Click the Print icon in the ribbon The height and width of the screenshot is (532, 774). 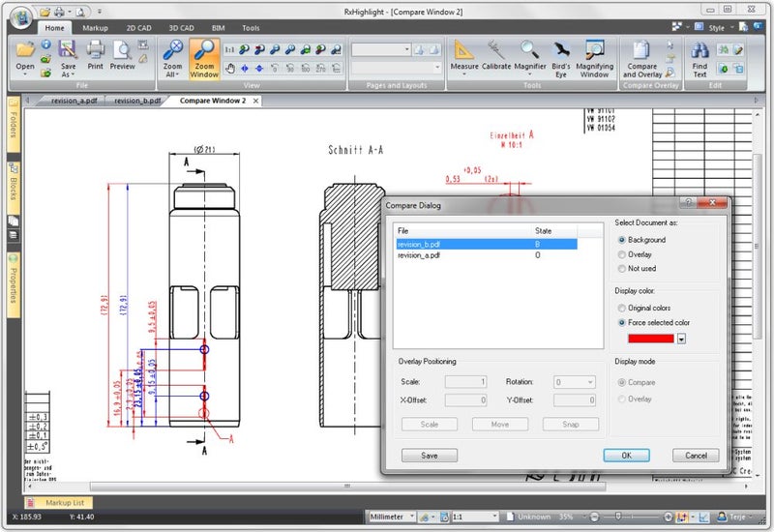95,49
